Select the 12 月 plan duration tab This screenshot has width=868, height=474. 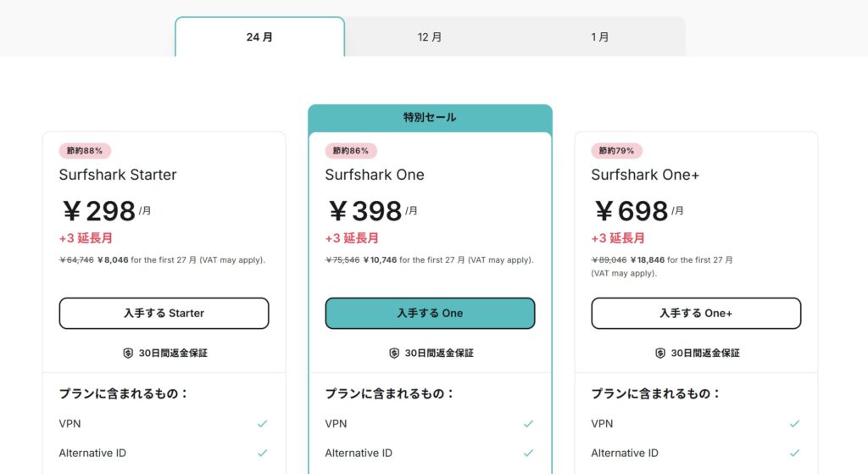click(430, 37)
